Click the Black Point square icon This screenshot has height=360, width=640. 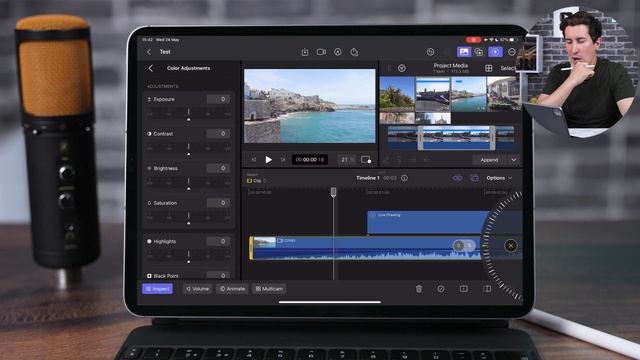point(149,276)
